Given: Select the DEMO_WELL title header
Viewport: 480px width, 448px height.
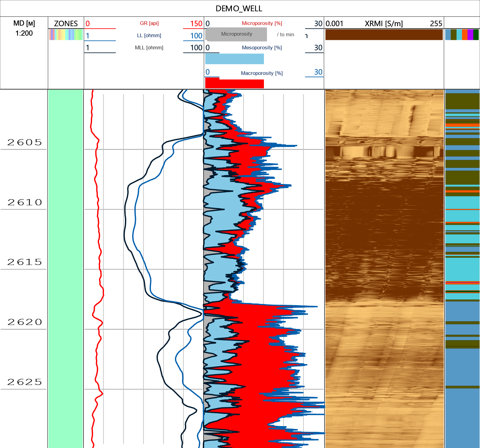Looking at the screenshot, I should pyautogui.click(x=239, y=9).
